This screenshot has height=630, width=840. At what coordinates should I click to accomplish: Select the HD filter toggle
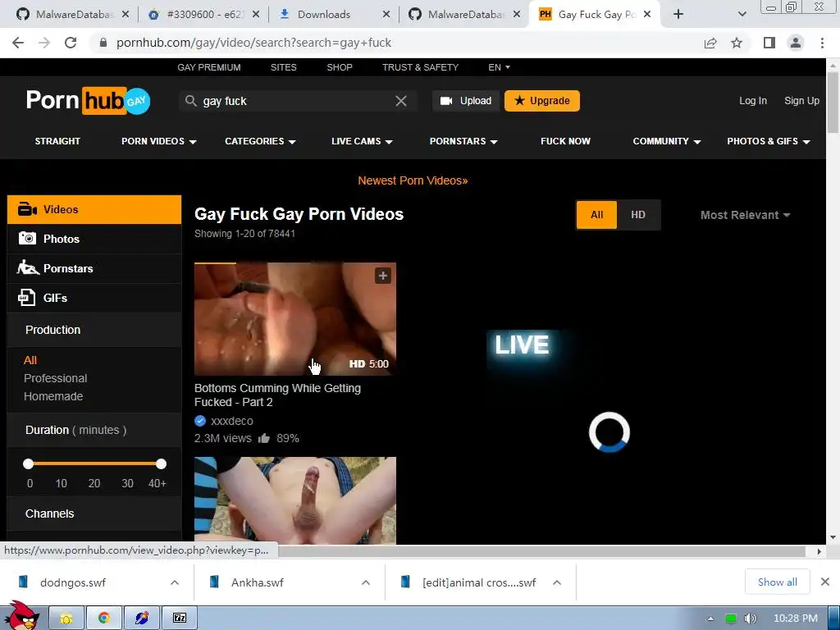pyautogui.click(x=638, y=215)
